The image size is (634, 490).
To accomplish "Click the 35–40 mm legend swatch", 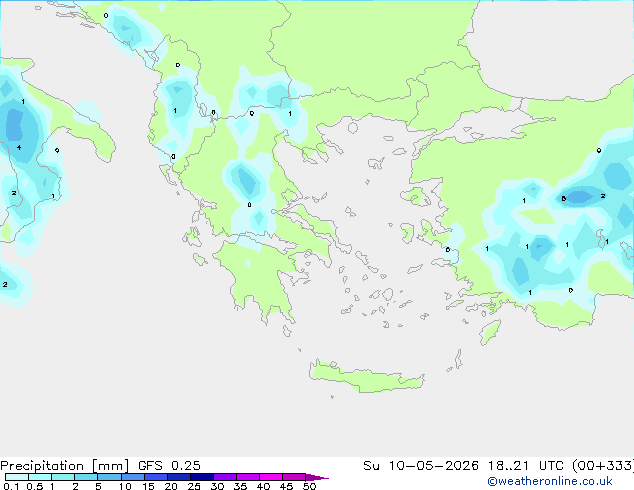I will [x=248, y=477].
